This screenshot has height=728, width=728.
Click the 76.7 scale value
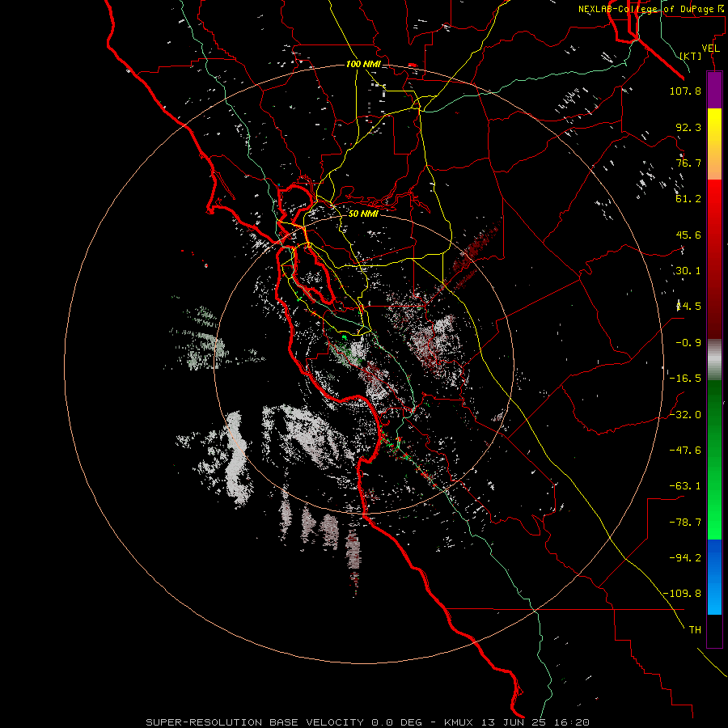click(x=688, y=163)
